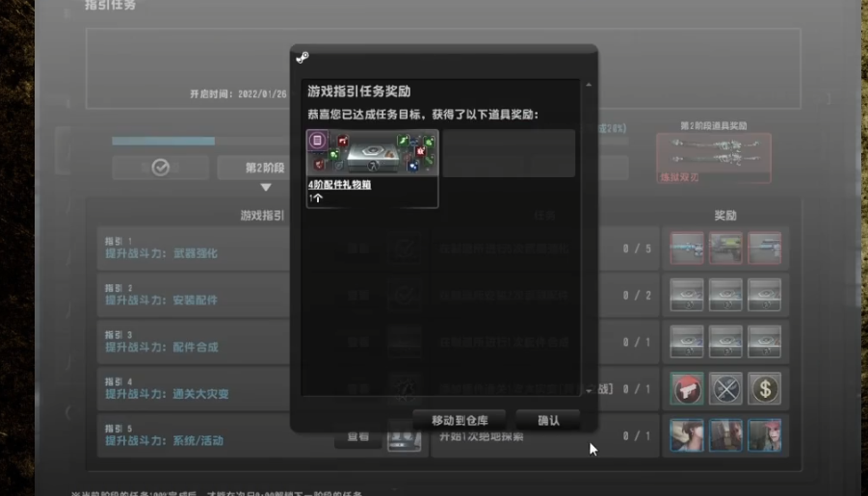Screen dimensions: 868x496
Task: Click the last parts box in 指引 3 row
Action: tap(765, 342)
